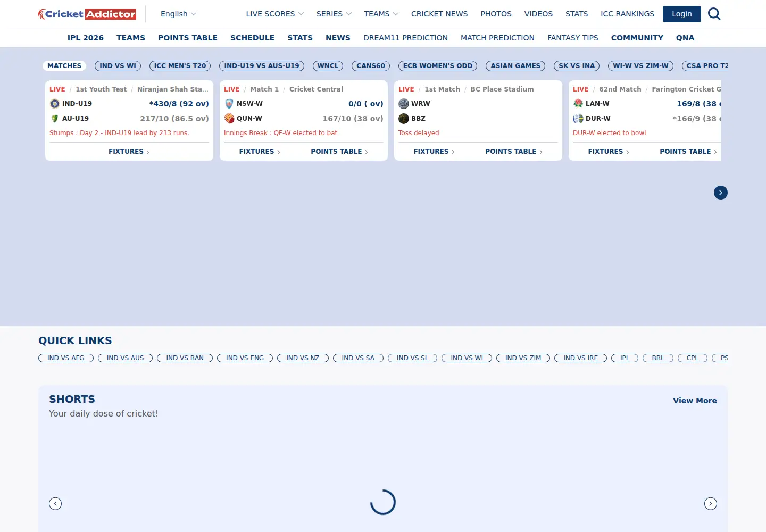Open FIXTURES for the IND-U19 match
Viewport: 766px width, 532px height.
129,152
